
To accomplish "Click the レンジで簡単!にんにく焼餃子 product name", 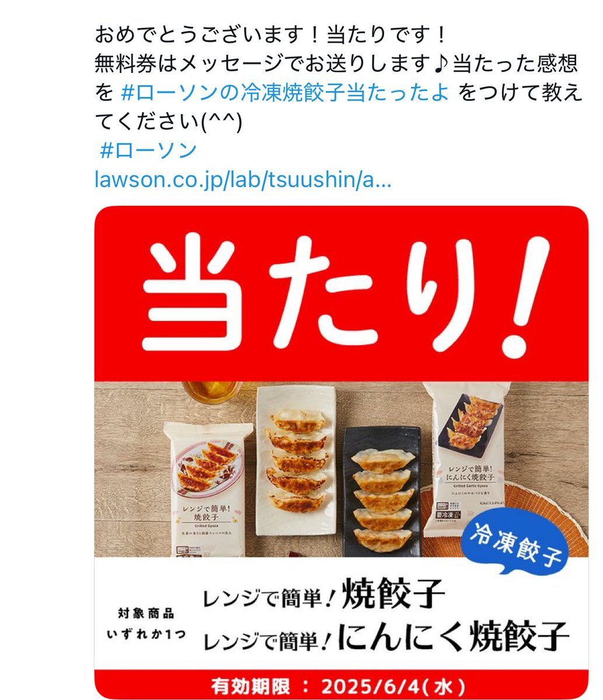I will [x=386, y=636].
